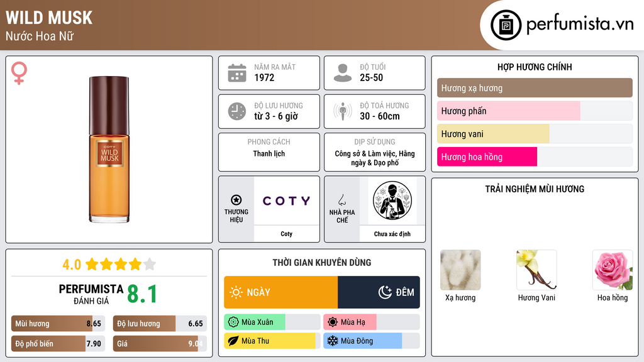Click the WILD MUSK title
Viewport: 644px width, 362px height.
coord(49,18)
